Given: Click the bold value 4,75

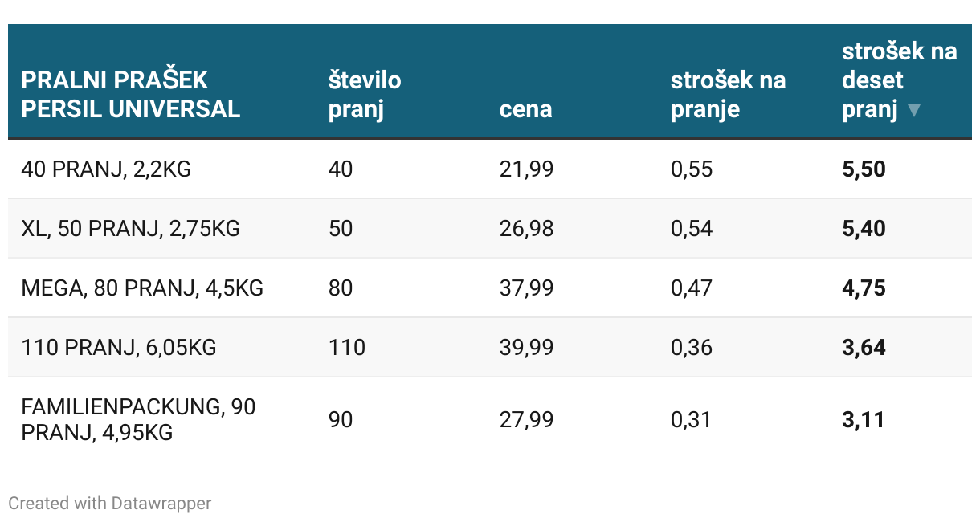Looking at the screenshot, I should point(864,288).
